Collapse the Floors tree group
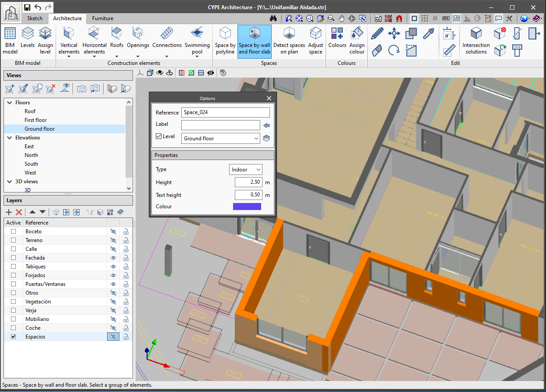The image size is (546, 392). pyautogui.click(x=9, y=103)
